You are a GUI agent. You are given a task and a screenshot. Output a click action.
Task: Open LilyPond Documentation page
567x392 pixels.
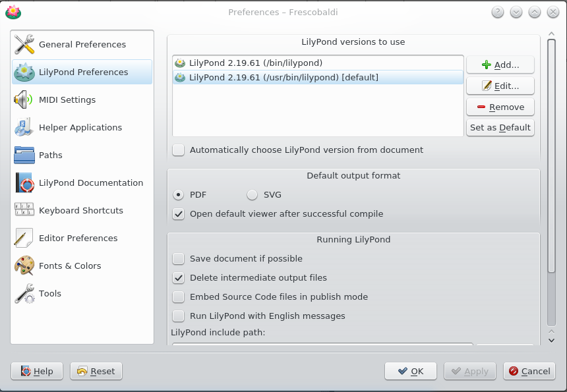(82, 182)
